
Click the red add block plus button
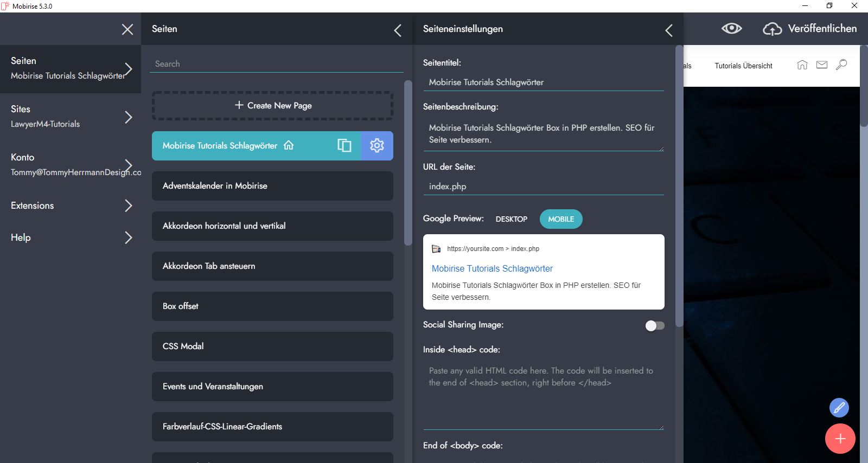tap(840, 438)
